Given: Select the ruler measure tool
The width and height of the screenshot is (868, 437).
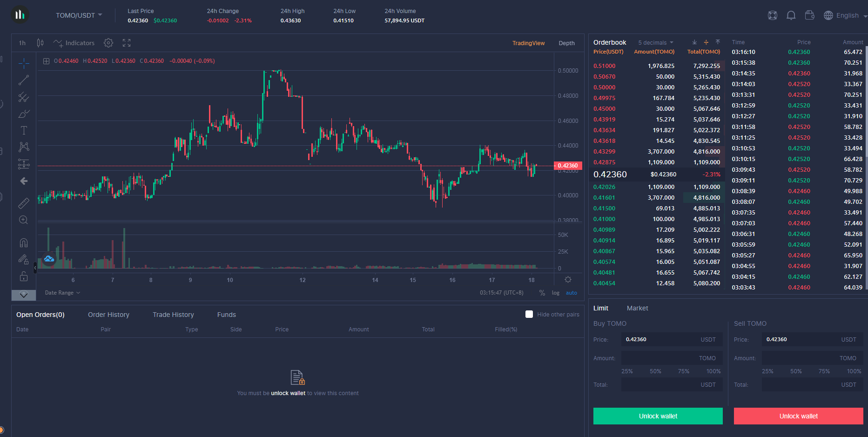Looking at the screenshot, I should pos(24,203).
